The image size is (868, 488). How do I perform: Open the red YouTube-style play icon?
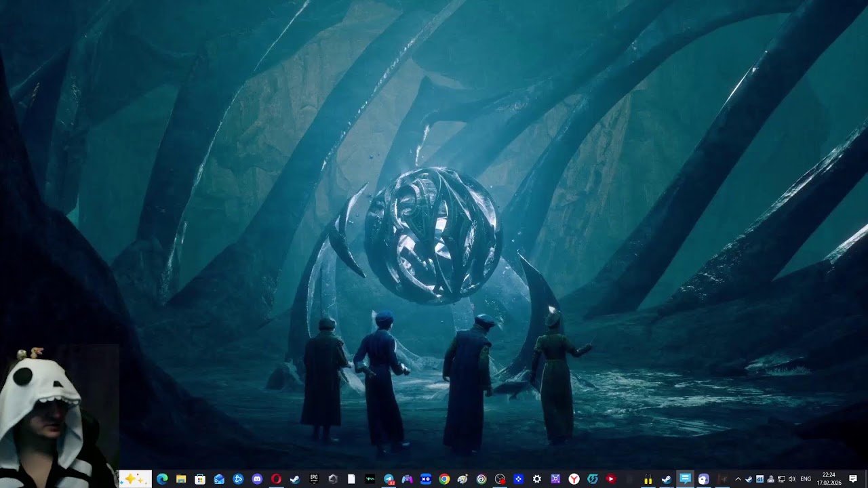point(611,479)
